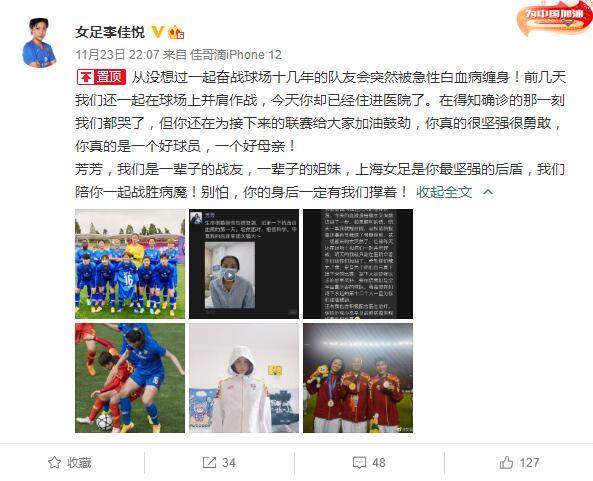Image resolution: width=593 pixels, height=481 pixels.
Task: Open the medal ceremony photo thumbnail
Action: click(x=358, y=378)
